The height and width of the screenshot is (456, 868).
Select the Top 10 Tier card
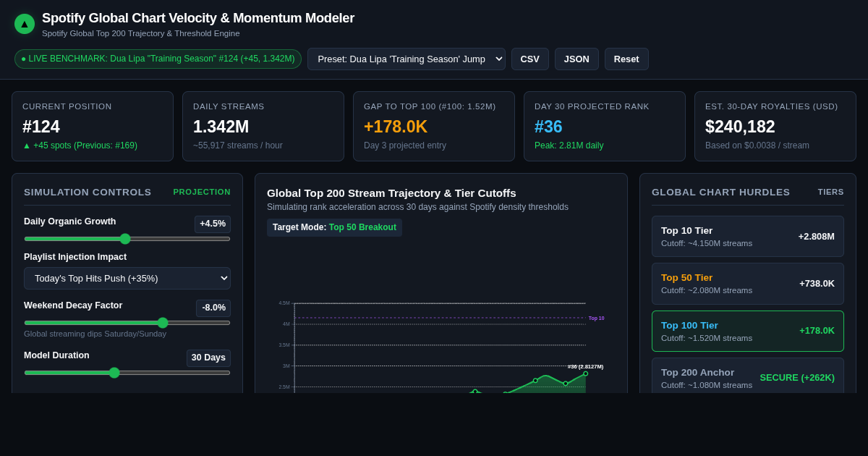click(748, 236)
